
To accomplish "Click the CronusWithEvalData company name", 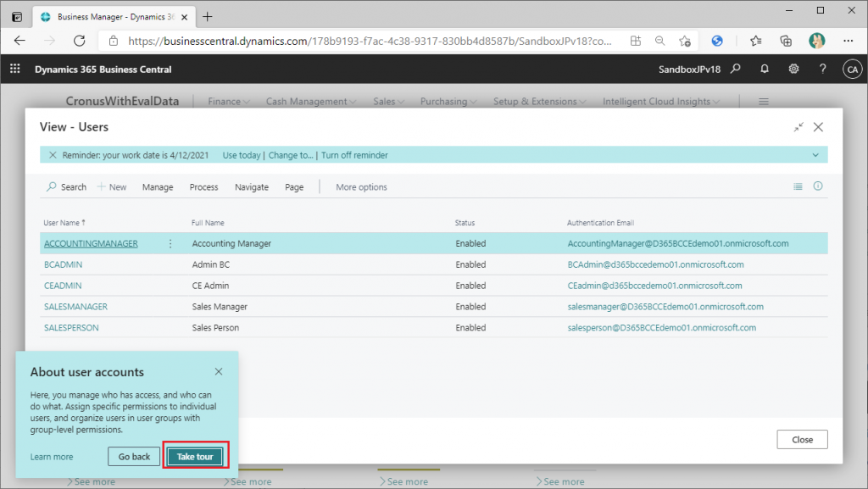I will point(122,101).
